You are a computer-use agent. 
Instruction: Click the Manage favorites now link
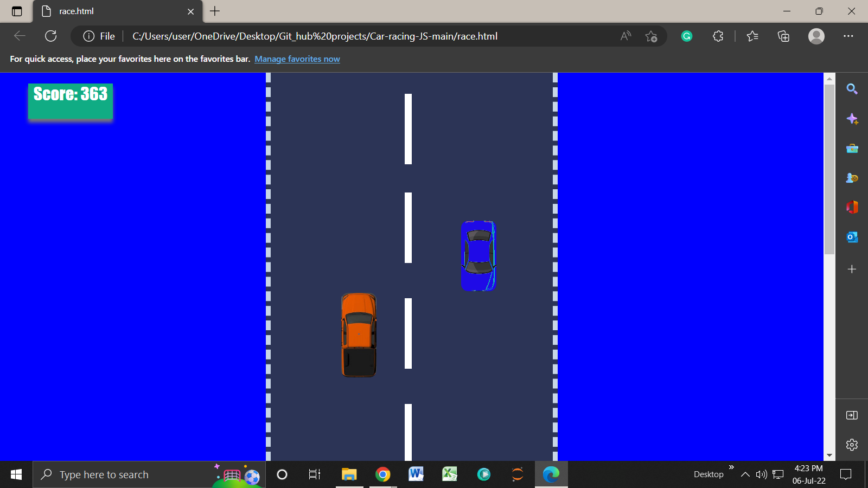click(297, 59)
